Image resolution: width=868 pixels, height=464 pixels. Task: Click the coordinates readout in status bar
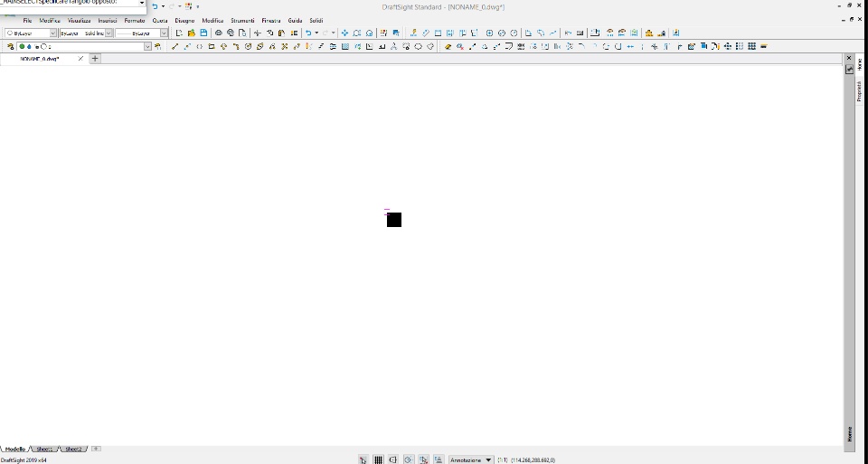click(533, 460)
